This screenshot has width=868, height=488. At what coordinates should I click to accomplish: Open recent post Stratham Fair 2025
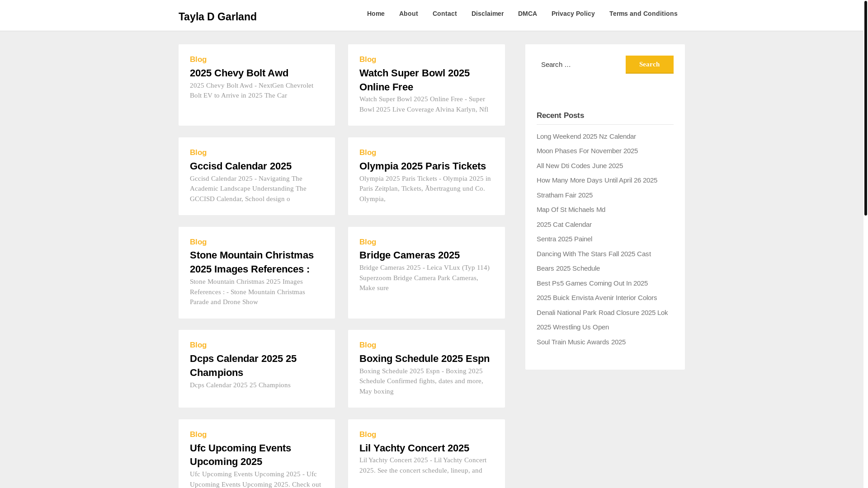(x=564, y=195)
